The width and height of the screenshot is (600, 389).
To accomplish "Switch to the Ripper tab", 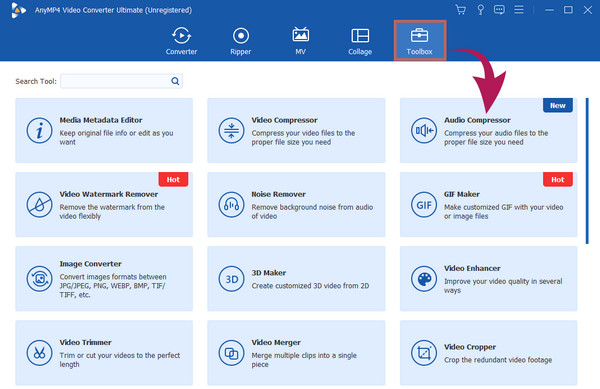I will click(x=241, y=41).
